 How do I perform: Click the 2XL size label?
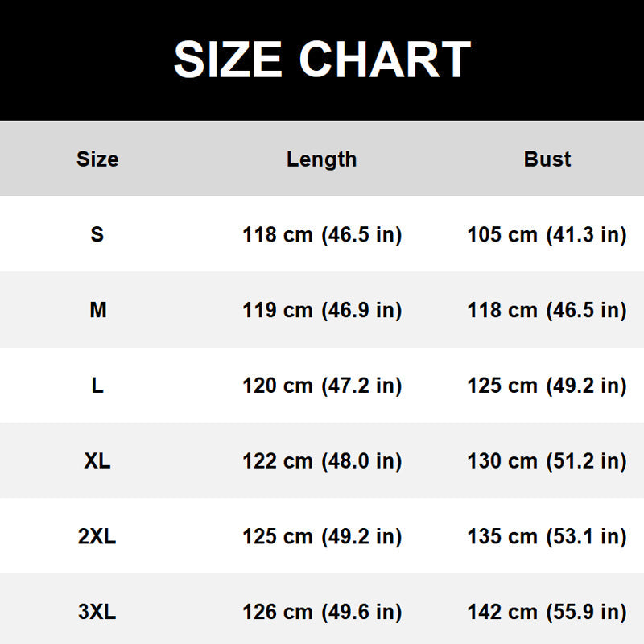pyautogui.click(x=97, y=536)
